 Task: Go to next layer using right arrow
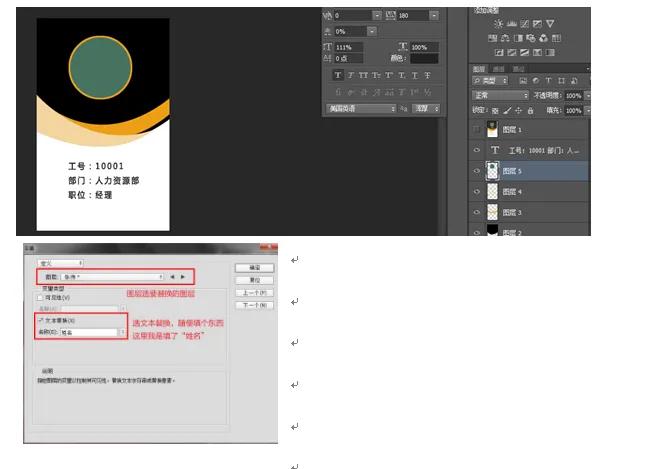[183, 276]
